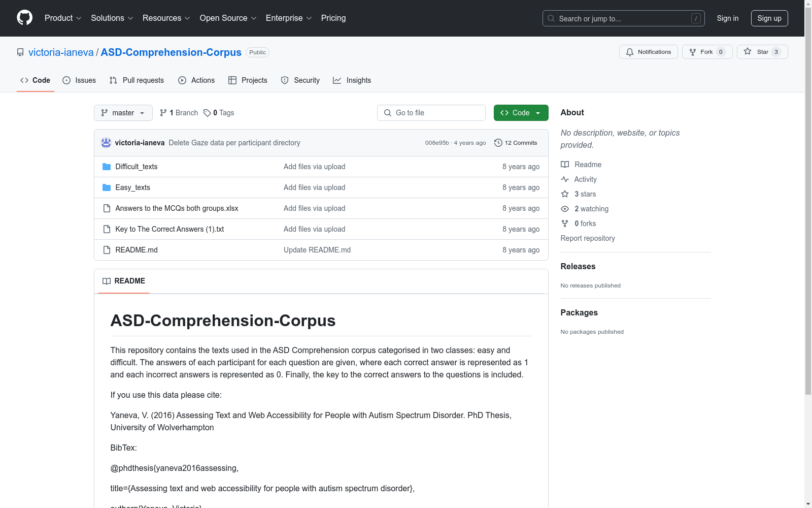The width and height of the screenshot is (812, 508).
Task: Click file icon for Answers to the MCQs xlsx
Action: (107, 208)
